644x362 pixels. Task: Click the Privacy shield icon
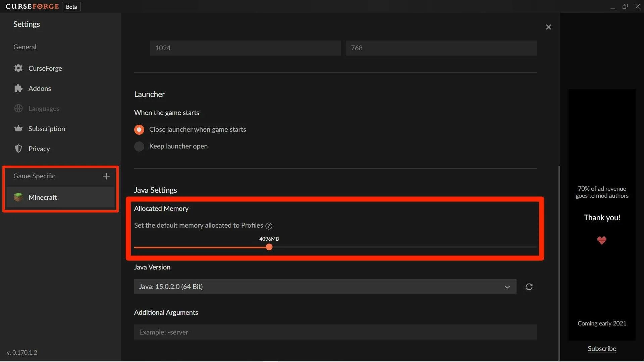coord(18,149)
